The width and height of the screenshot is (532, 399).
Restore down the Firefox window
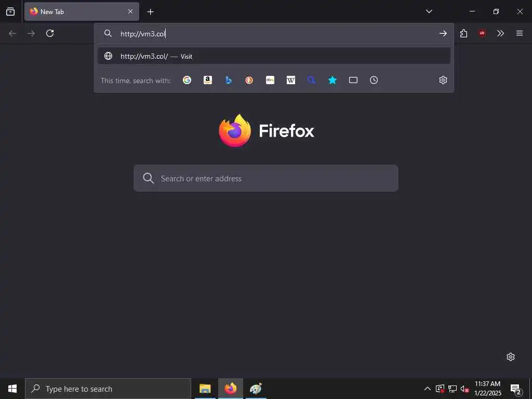(x=496, y=11)
